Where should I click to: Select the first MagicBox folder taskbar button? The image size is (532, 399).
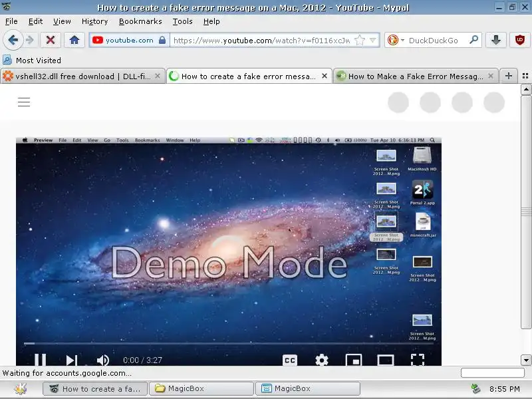201,389
